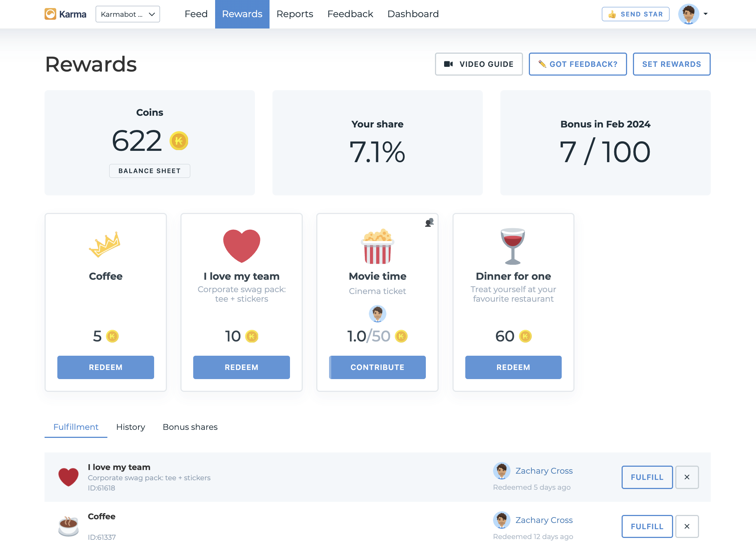Click the video camera icon on Video Guide

tap(448, 64)
